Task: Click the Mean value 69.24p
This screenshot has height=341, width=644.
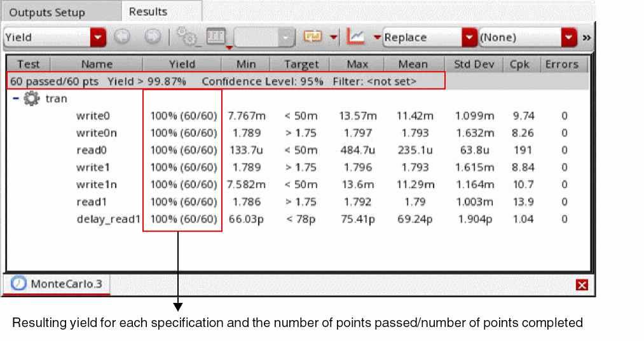Action: coord(415,219)
